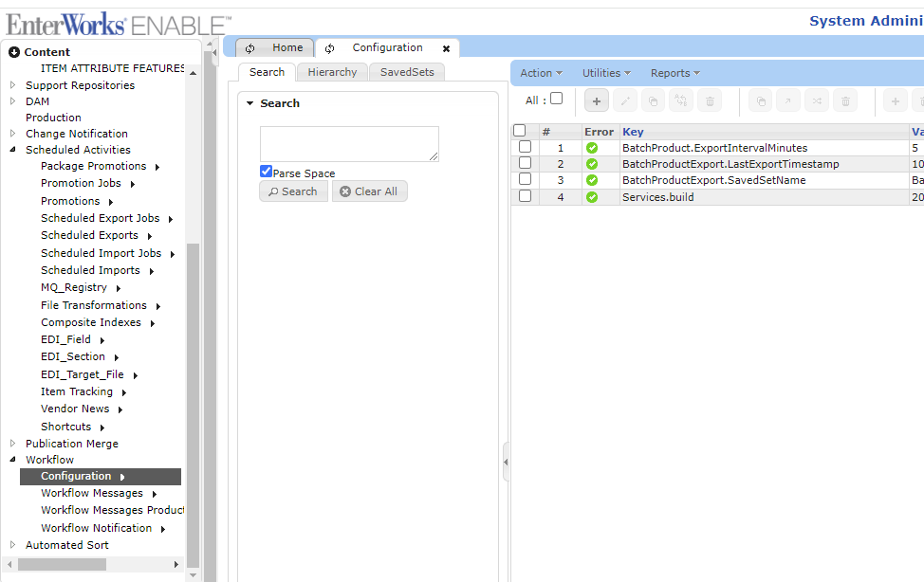Viewport: 924px width, 582px height.
Task: Click the faded plus icon after the last separator
Action: pyautogui.click(x=896, y=101)
